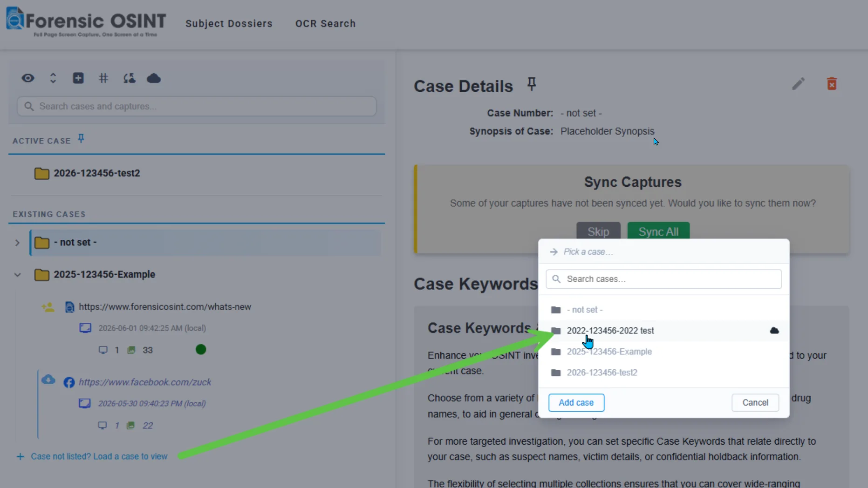This screenshot has height=488, width=868.
Task: Click the Sync All button
Action: [658, 231]
